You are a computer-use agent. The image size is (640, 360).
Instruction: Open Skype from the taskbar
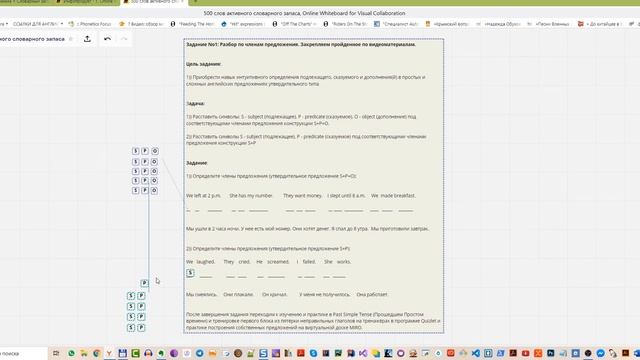point(313,353)
